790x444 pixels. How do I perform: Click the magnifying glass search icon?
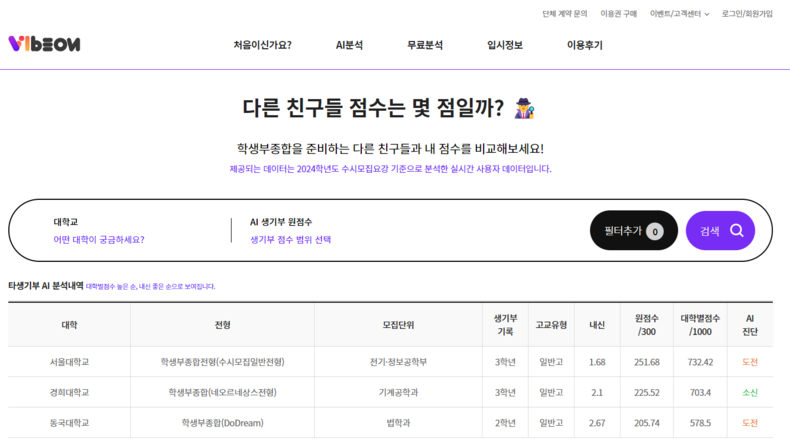point(737,231)
